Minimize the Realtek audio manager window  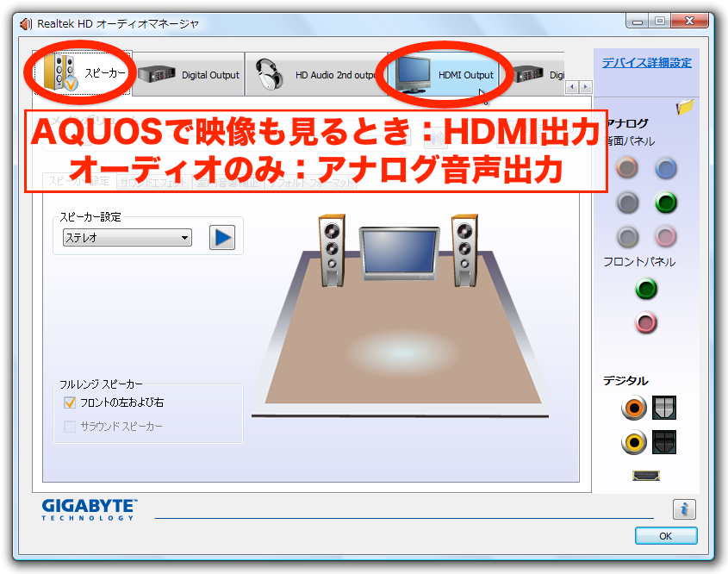click(x=637, y=22)
